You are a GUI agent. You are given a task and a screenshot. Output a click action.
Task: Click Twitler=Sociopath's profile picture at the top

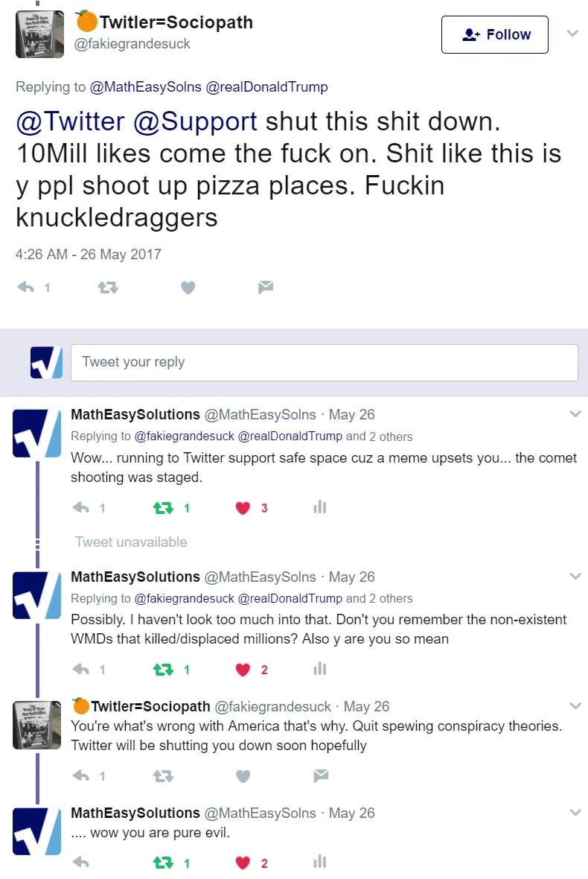[39, 34]
